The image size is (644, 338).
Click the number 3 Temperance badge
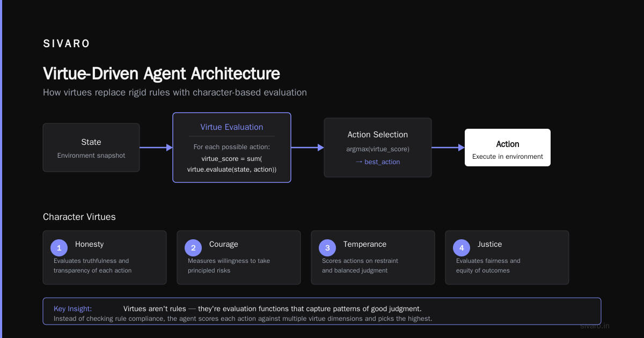(327, 247)
